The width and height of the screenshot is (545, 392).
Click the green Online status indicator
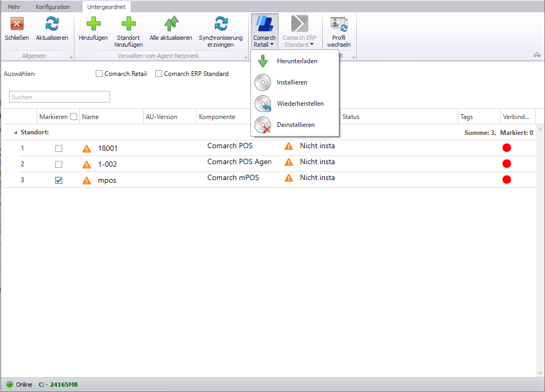click(x=10, y=385)
